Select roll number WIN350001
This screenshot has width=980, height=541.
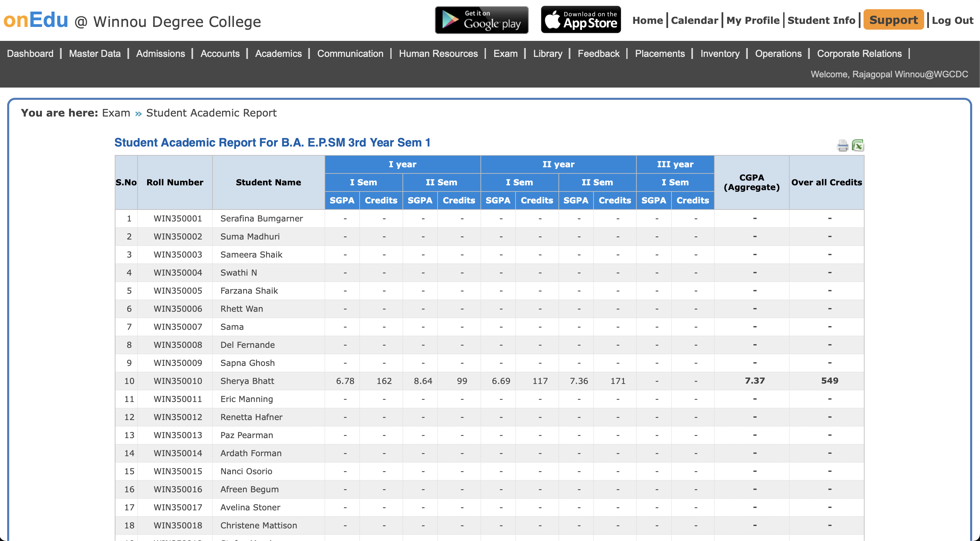[178, 218]
